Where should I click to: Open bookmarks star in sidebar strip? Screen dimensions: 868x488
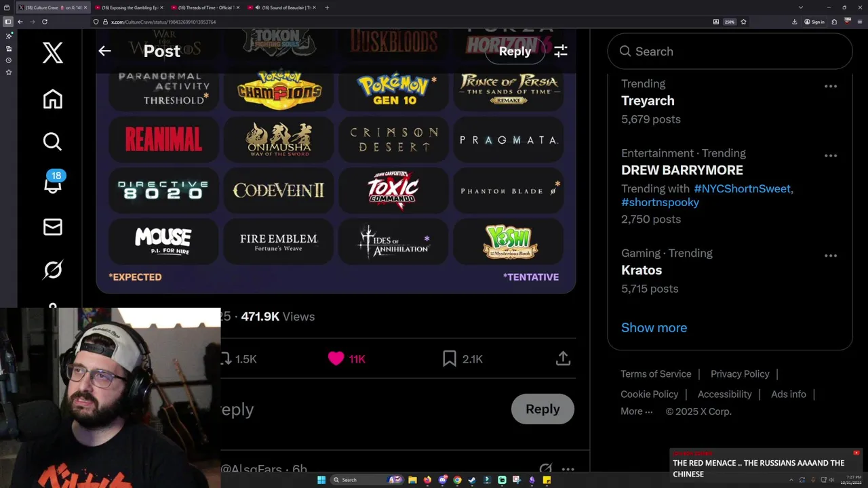[8, 72]
